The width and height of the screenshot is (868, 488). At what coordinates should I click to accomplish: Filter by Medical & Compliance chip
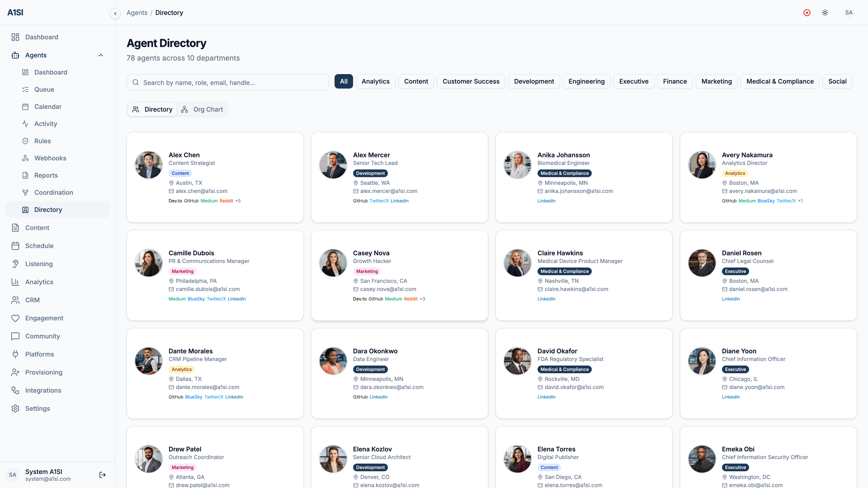[780, 82]
